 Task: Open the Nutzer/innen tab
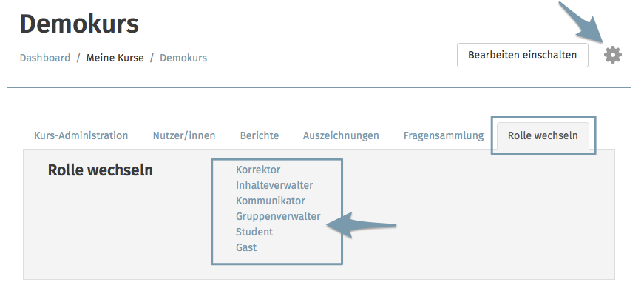pyautogui.click(x=184, y=135)
